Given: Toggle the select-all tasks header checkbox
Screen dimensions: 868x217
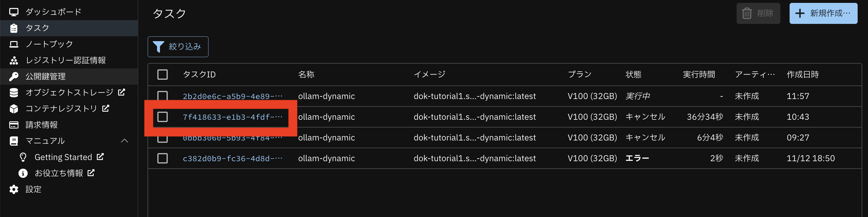Looking at the screenshot, I should 163,74.
